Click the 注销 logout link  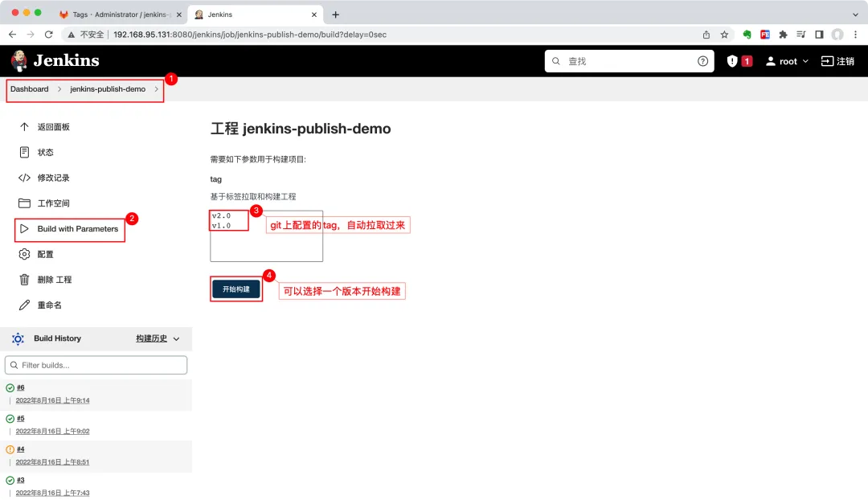tap(837, 61)
